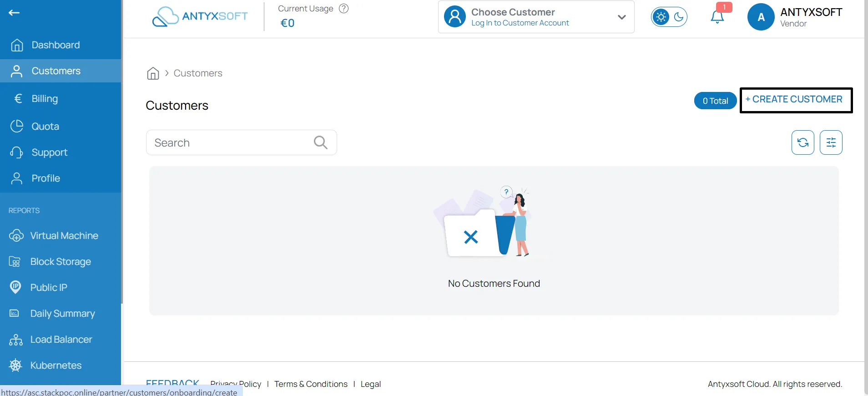Switch to dark mode moon toggle
868x396 pixels.
(678, 17)
